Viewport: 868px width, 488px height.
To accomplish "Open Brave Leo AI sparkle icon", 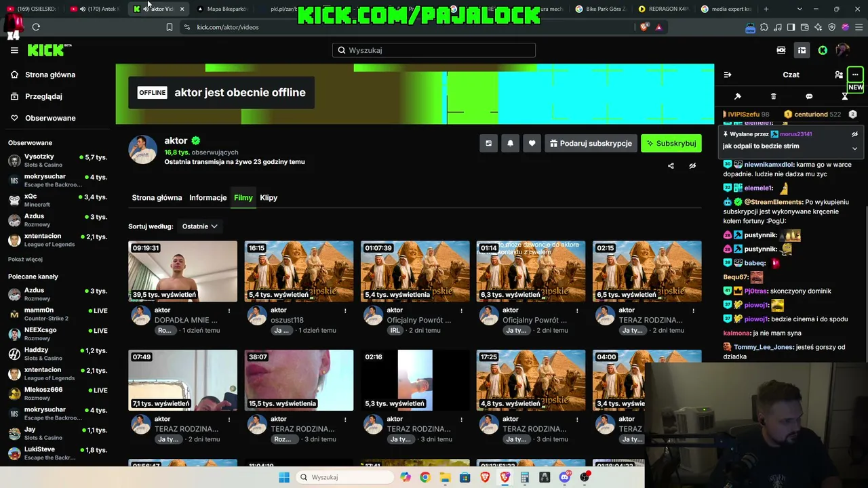I will 818,27.
